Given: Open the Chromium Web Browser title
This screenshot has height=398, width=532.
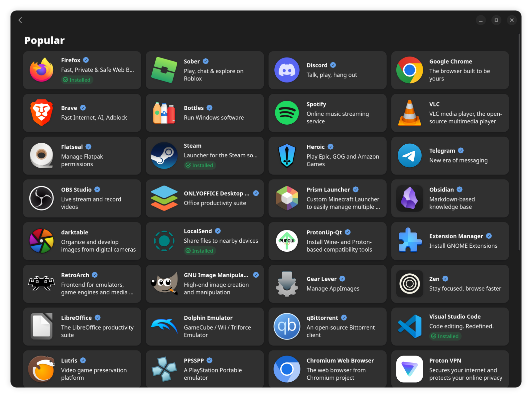Looking at the screenshot, I should tap(340, 361).
